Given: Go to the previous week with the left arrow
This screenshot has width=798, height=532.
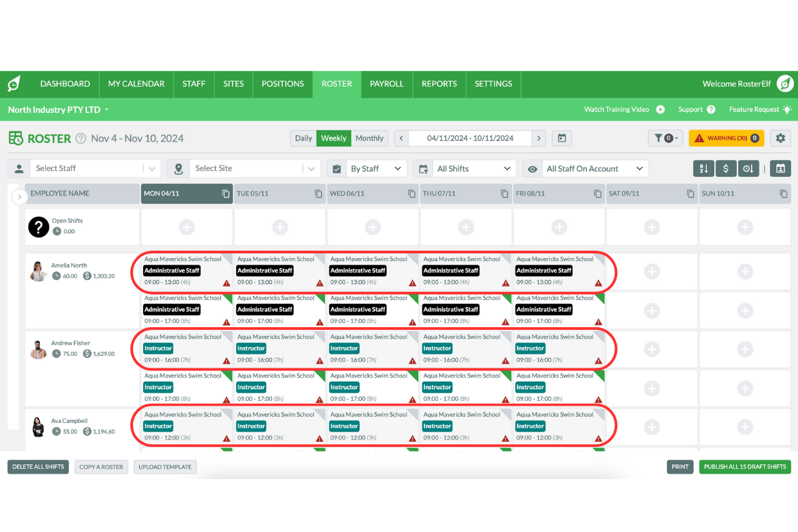Looking at the screenshot, I should coord(401,138).
